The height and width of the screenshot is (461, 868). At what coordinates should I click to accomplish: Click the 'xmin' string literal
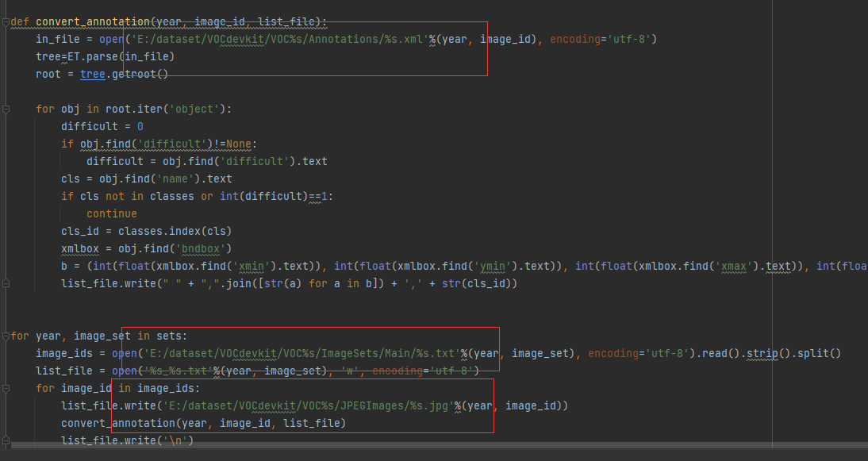(x=252, y=266)
